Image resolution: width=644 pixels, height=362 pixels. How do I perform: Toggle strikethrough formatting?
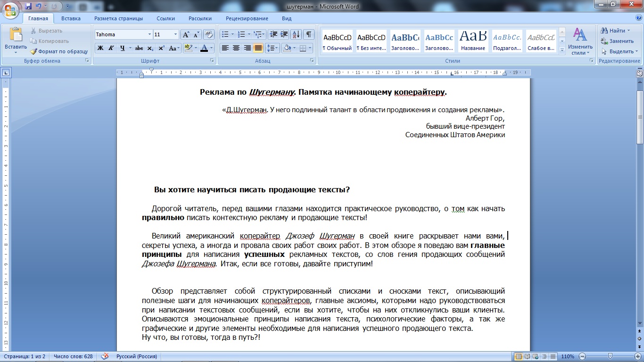139,48
